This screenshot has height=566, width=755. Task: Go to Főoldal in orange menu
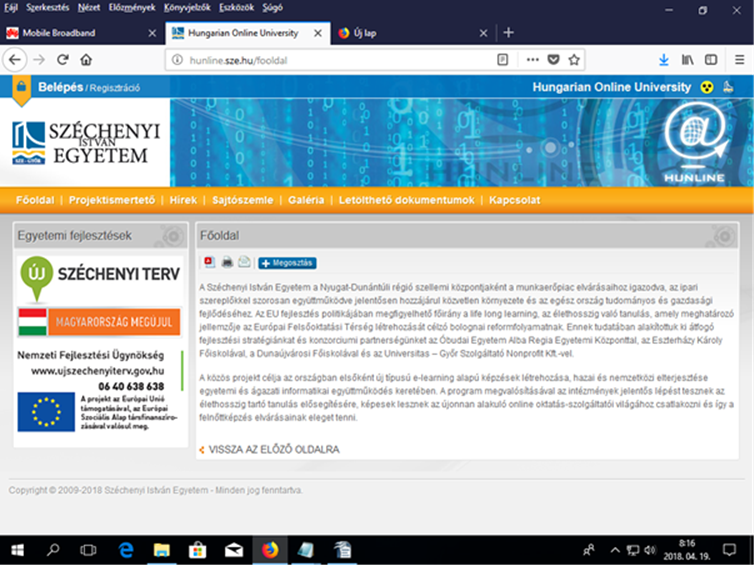coord(35,200)
